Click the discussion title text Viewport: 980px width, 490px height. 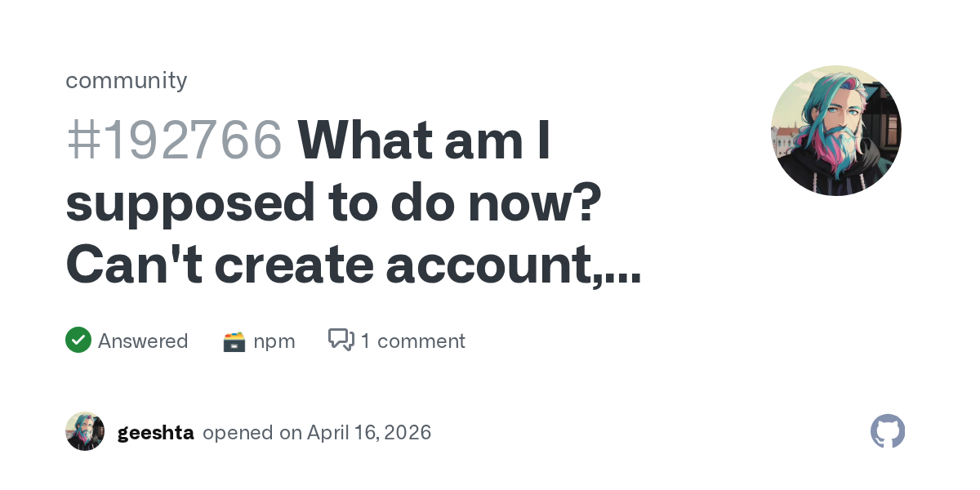pos(351,204)
